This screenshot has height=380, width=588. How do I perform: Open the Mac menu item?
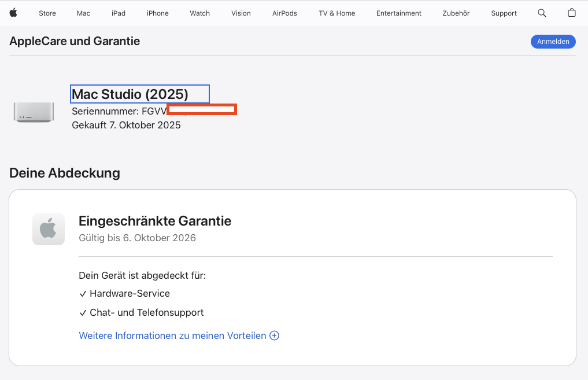(x=83, y=13)
